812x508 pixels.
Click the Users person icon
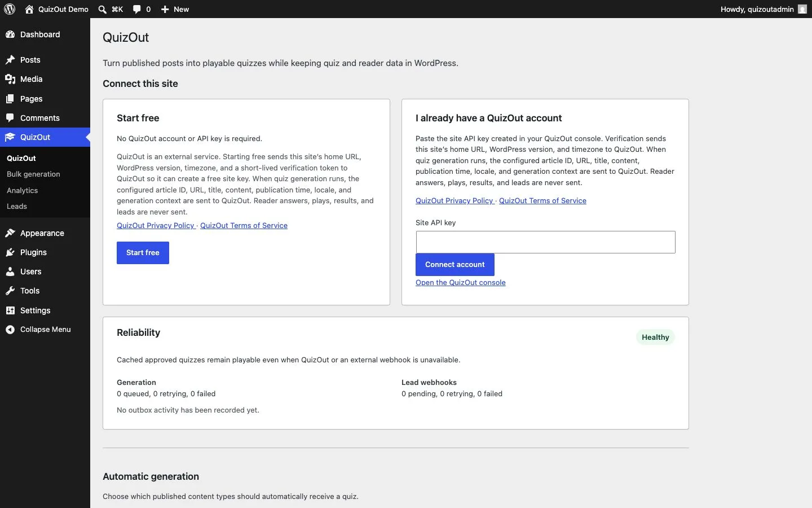(x=10, y=271)
